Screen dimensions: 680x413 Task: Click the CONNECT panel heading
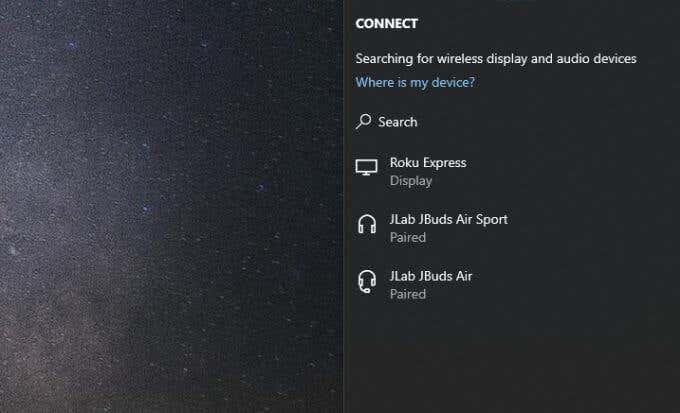(x=386, y=23)
